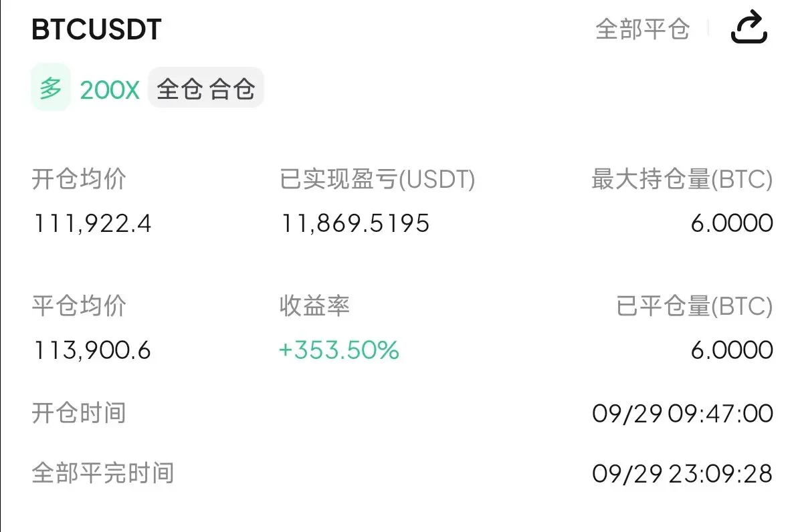Tap the 200X leverage label
This screenshot has height=532, width=794.
(110, 91)
